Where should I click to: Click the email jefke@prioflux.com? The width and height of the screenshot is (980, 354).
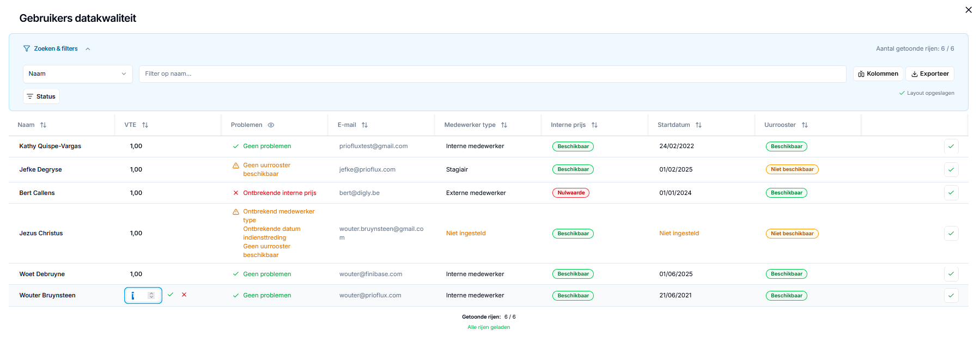pyautogui.click(x=368, y=170)
